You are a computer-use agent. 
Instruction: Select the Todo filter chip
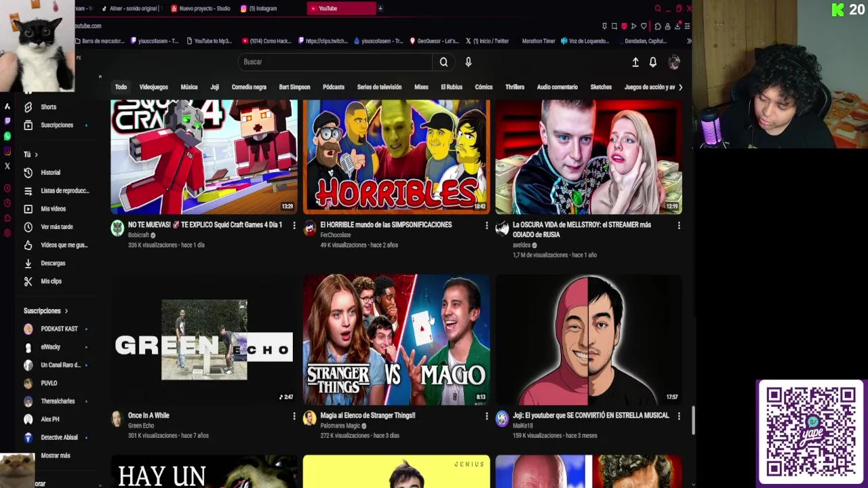[x=121, y=87]
